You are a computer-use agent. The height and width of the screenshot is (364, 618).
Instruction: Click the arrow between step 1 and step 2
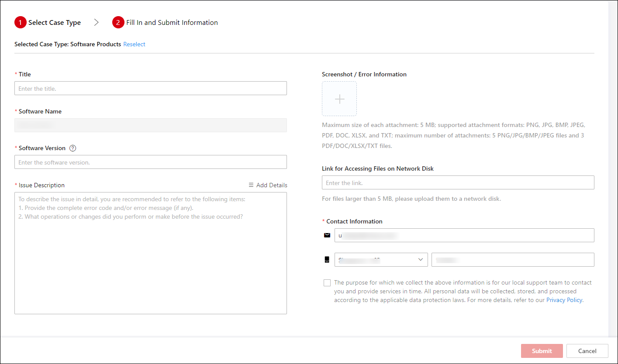point(97,22)
